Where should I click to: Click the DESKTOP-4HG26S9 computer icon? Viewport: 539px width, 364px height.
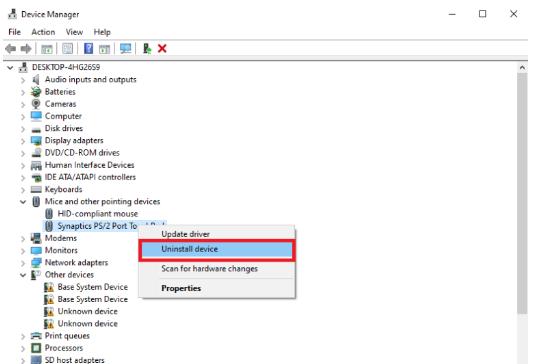point(23,67)
